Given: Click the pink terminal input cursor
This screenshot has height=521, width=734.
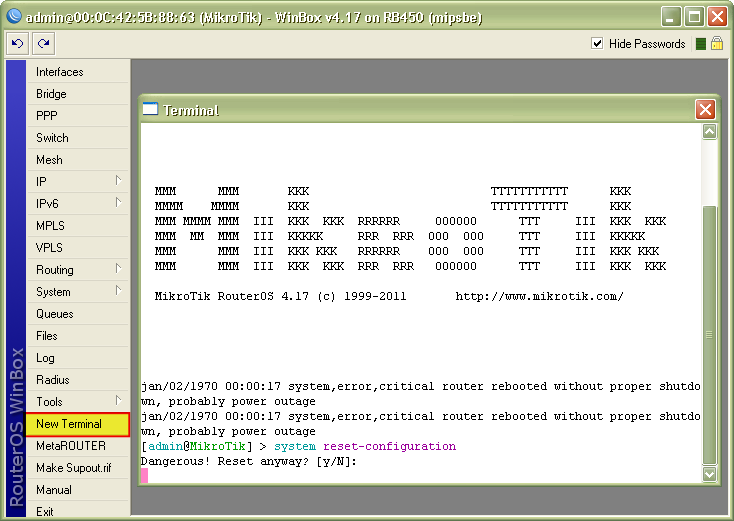Looking at the screenshot, I should tap(145, 476).
